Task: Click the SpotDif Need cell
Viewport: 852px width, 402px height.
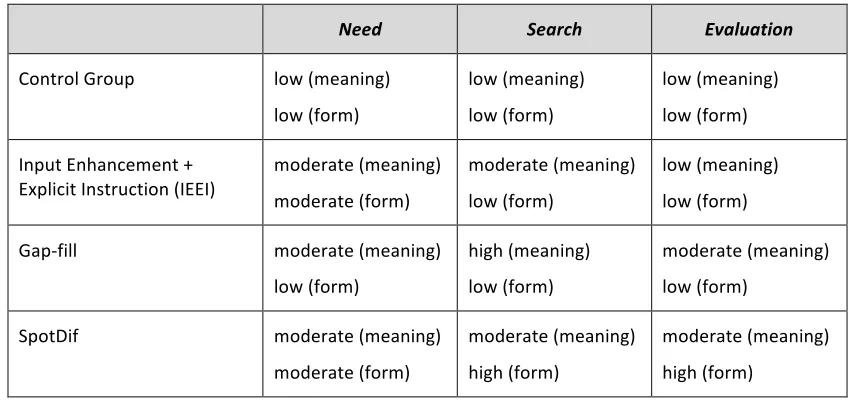Action: (360, 354)
